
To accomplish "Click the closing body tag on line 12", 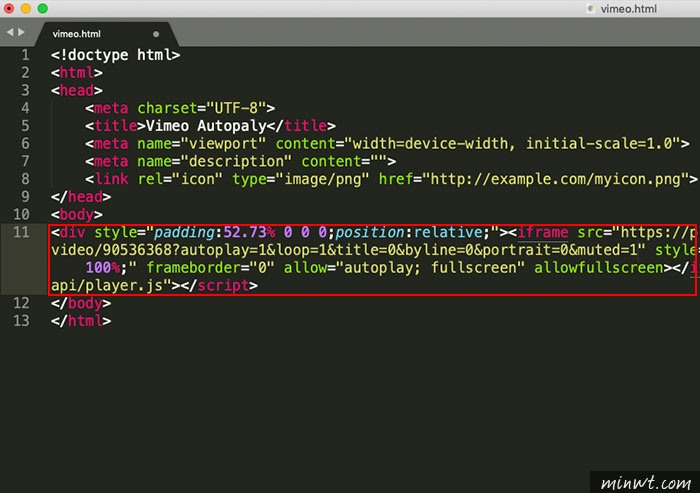I will (x=81, y=303).
